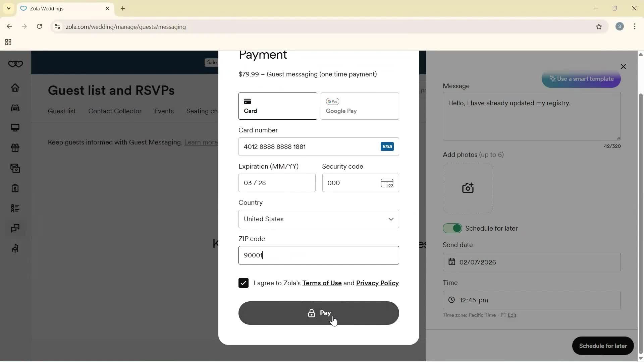Bookmark this page with star icon
Image resolution: width=644 pixels, height=362 pixels.
[599, 27]
